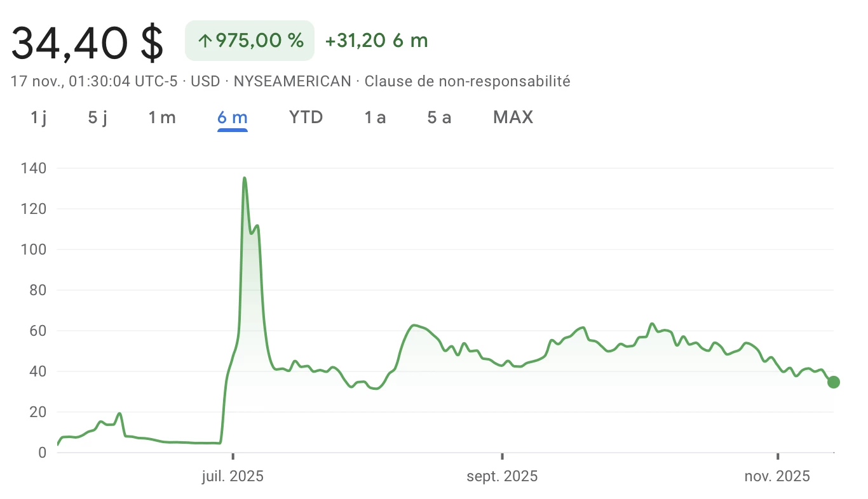
Task: Click the nov. 2025 axis label
Action: tap(776, 476)
